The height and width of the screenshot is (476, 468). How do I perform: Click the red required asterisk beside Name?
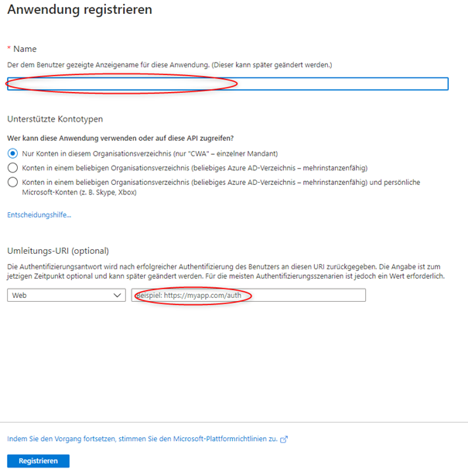pos(9,49)
